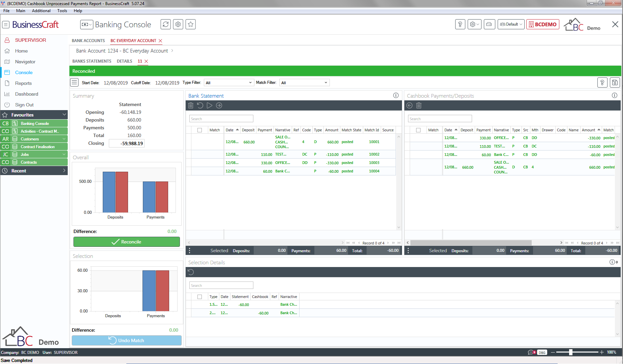Select the DETAILS sub-tab
The image size is (623, 364).
[124, 61]
